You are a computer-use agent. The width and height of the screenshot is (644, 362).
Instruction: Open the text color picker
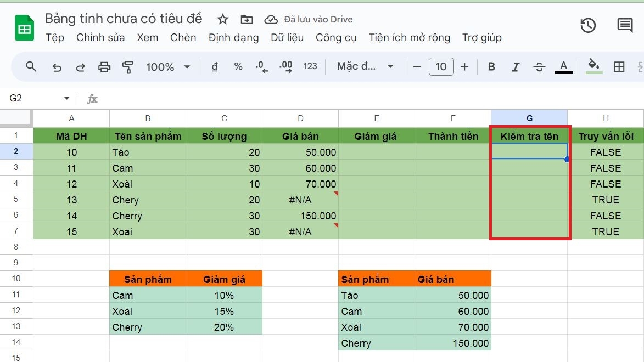click(x=563, y=66)
